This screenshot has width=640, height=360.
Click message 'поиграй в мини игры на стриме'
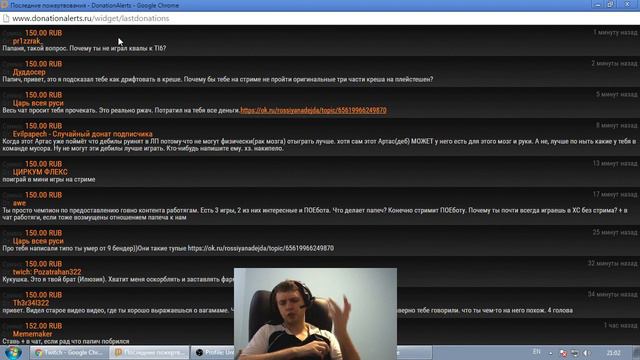[49, 179]
